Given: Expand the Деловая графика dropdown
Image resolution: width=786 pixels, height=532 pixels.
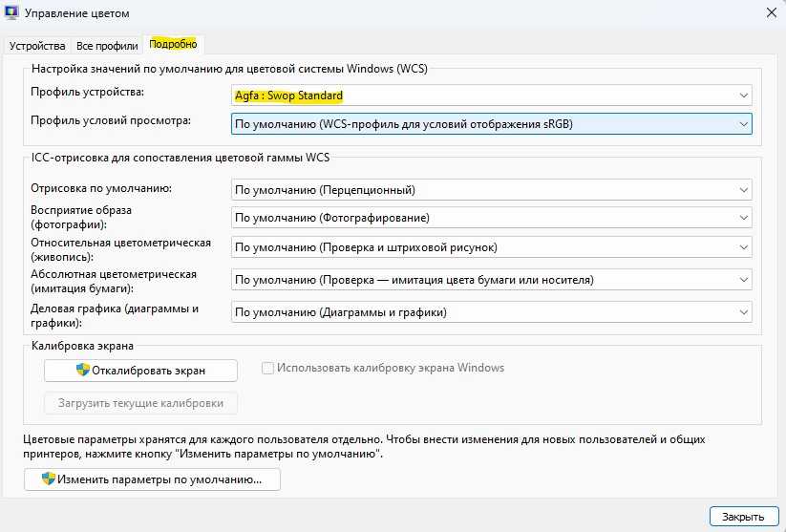Looking at the screenshot, I should tap(491, 312).
